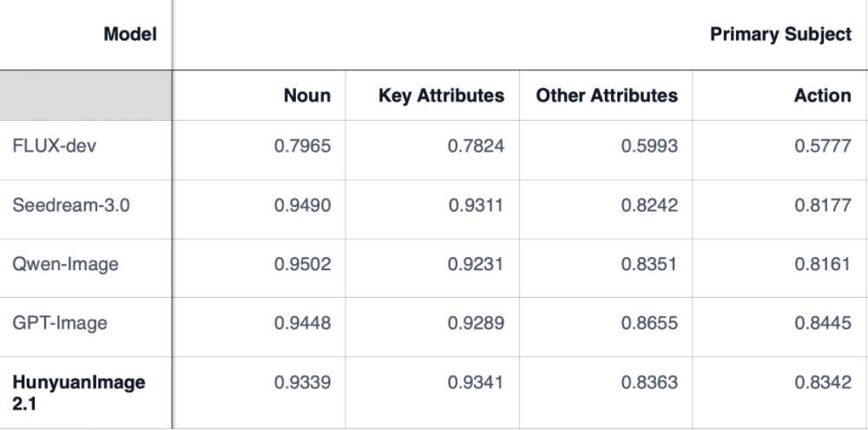Viewport: 868px width, 430px height.
Task: Select the Key Attributes column header
Action: pos(441,96)
